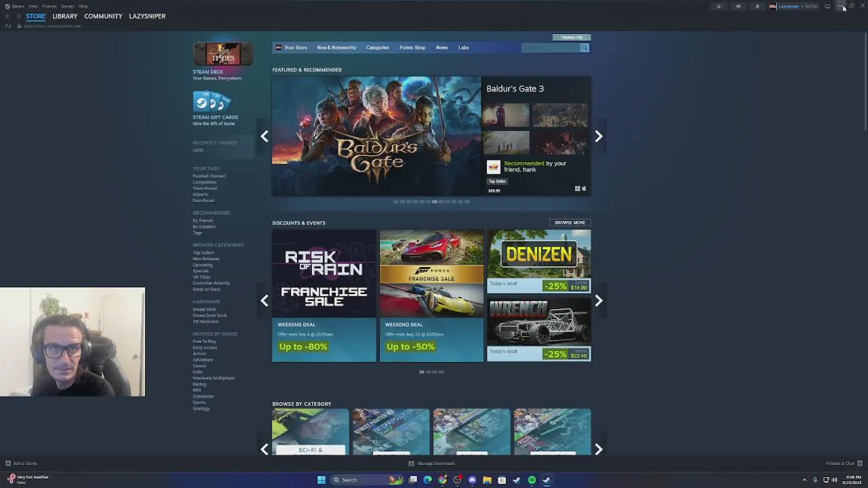Screen dimensions: 868x488
Task: Open the store News page
Action: click(441, 47)
